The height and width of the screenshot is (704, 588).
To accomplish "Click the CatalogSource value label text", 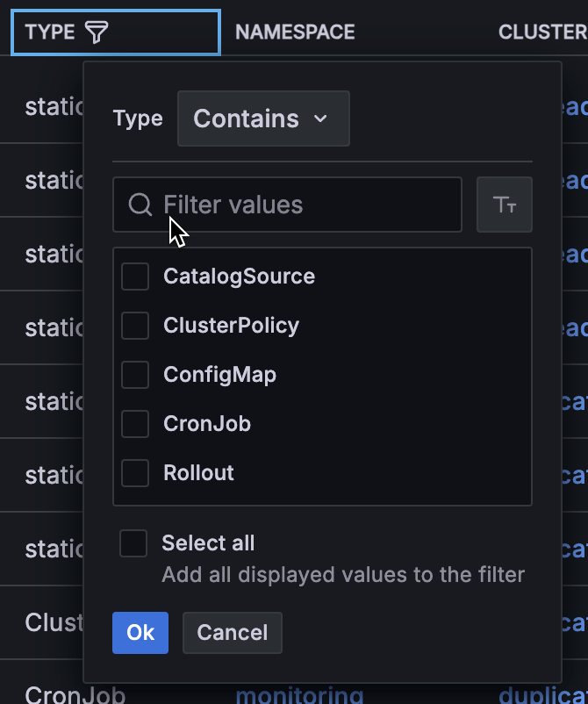I will (239, 277).
